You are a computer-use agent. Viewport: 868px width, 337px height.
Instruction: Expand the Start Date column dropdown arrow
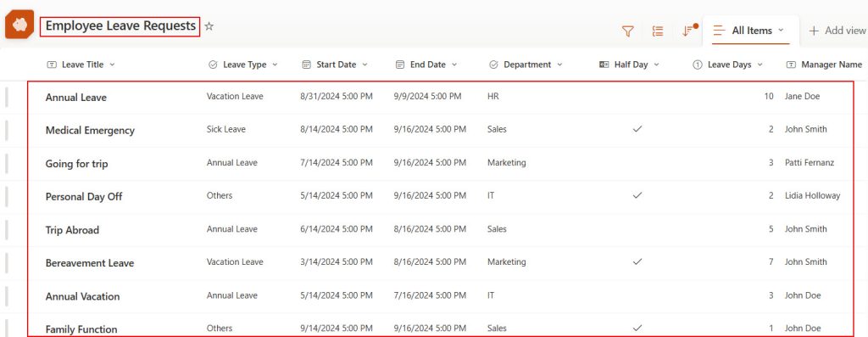click(364, 65)
